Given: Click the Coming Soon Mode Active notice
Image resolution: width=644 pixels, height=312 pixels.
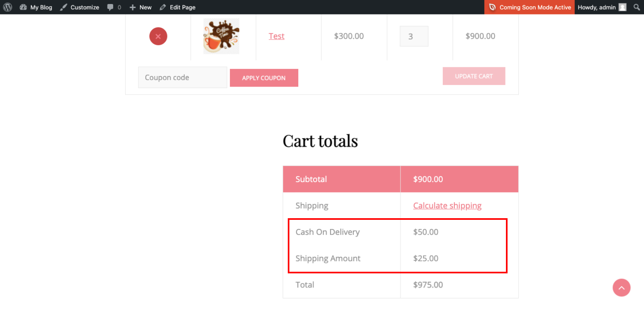Looking at the screenshot, I should click(x=530, y=7).
